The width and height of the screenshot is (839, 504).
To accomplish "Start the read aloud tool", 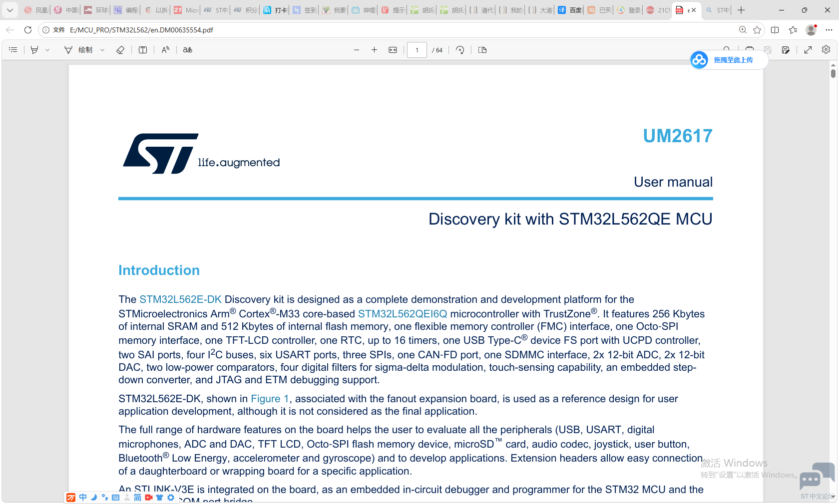I will (165, 50).
